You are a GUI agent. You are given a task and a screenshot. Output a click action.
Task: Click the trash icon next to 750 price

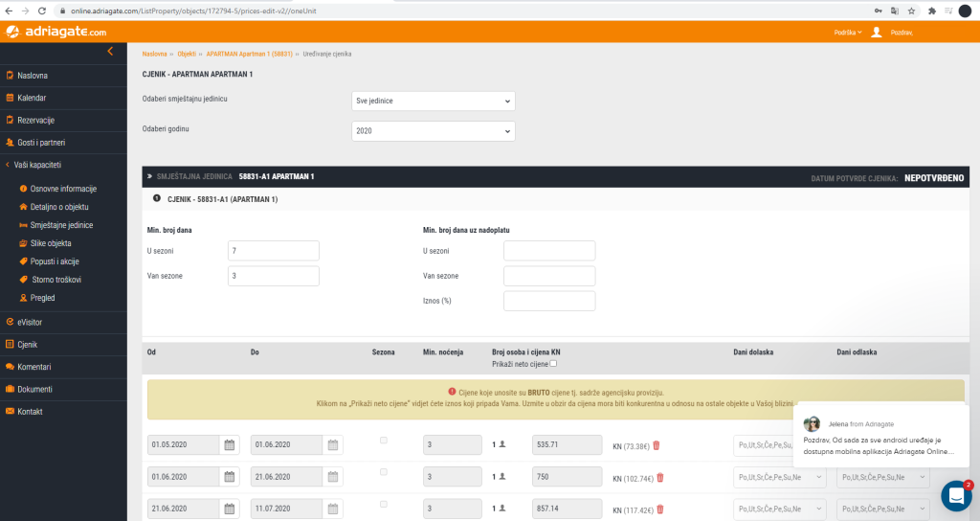click(659, 478)
